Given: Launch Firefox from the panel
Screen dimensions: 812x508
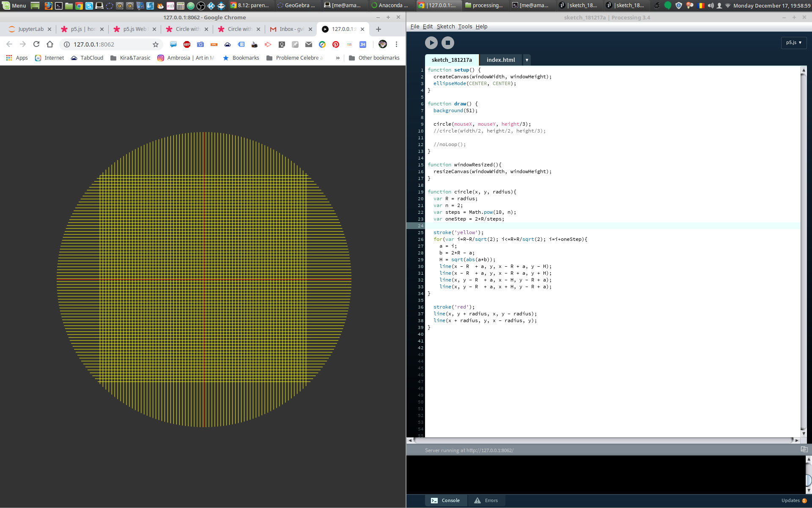Looking at the screenshot, I should 49,6.
